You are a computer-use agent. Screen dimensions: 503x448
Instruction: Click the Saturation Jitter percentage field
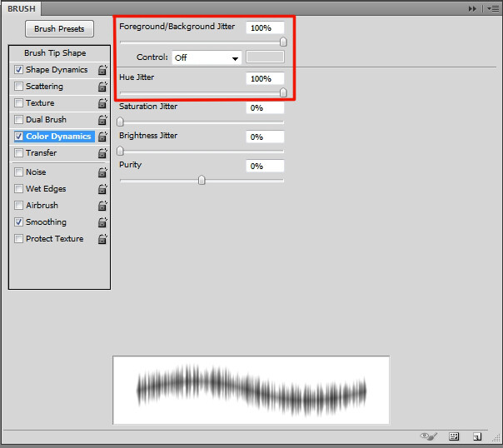pyautogui.click(x=265, y=107)
